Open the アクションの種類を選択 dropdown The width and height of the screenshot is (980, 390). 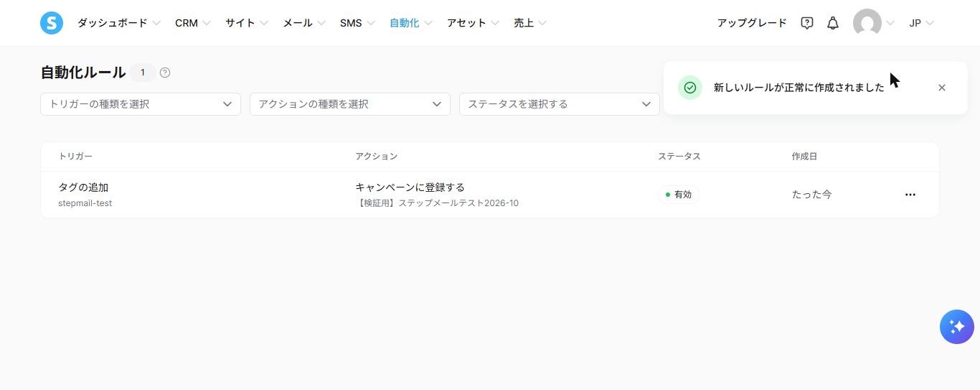350,104
